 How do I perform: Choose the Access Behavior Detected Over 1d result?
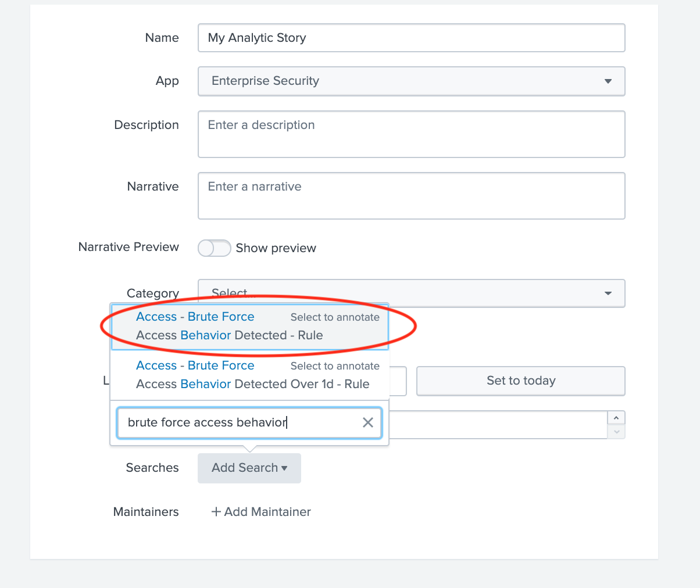click(x=252, y=384)
